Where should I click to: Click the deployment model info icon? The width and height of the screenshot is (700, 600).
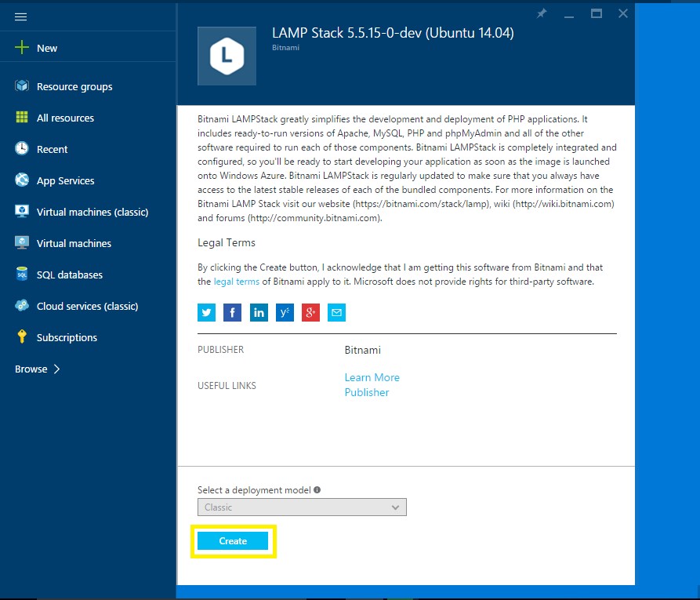(317, 489)
